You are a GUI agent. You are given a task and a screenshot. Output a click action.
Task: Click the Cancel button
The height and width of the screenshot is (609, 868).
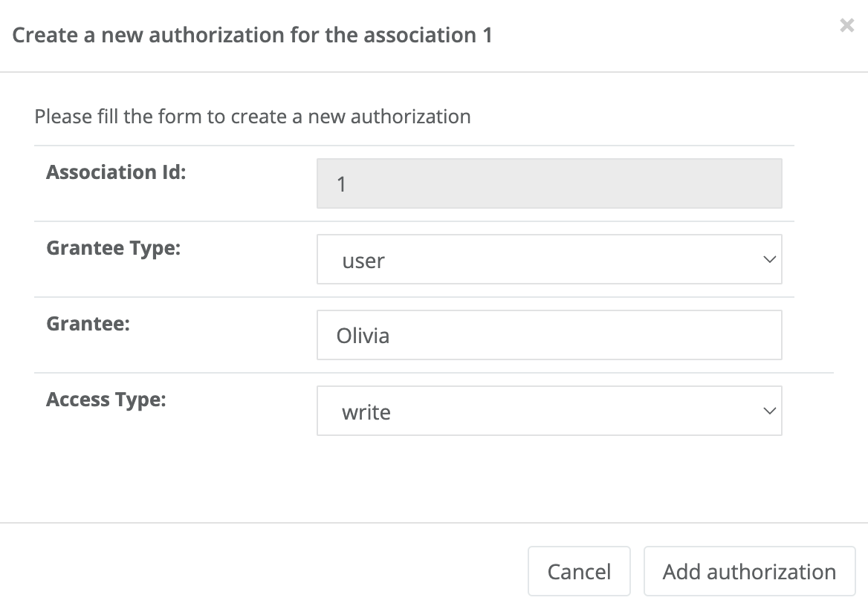click(579, 571)
